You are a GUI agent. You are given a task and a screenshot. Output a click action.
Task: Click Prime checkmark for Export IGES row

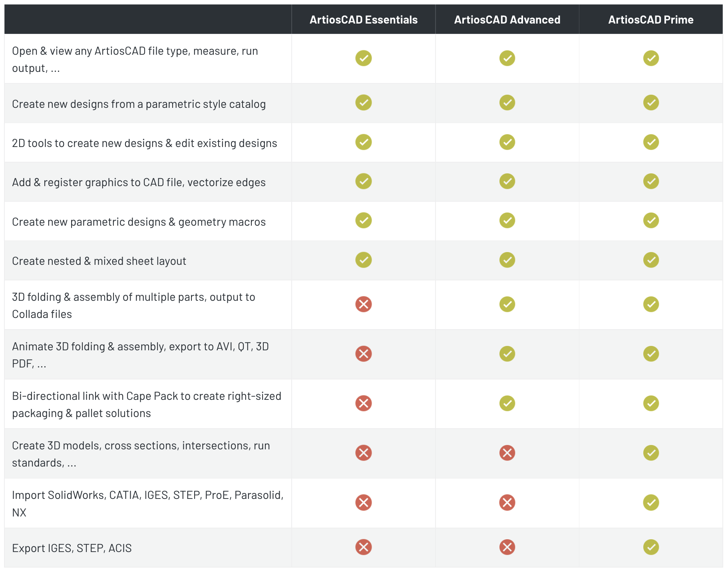[x=651, y=547]
